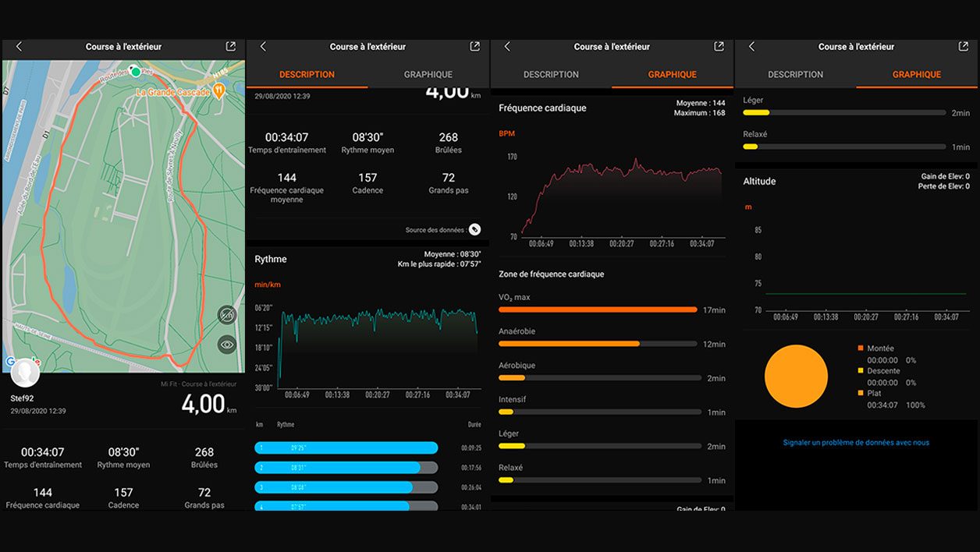Tap the Stef92 profile avatar
Image resolution: width=980 pixels, height=552 pixels.
(x=25, y=372)
